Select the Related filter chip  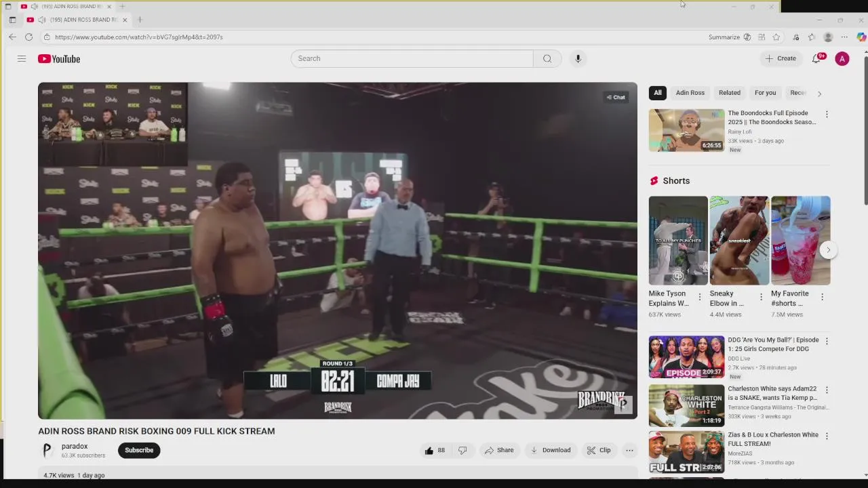pos(730,93)
